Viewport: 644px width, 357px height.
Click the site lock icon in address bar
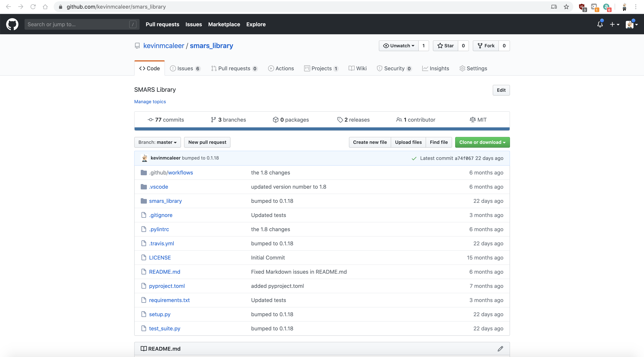point(60,7)
